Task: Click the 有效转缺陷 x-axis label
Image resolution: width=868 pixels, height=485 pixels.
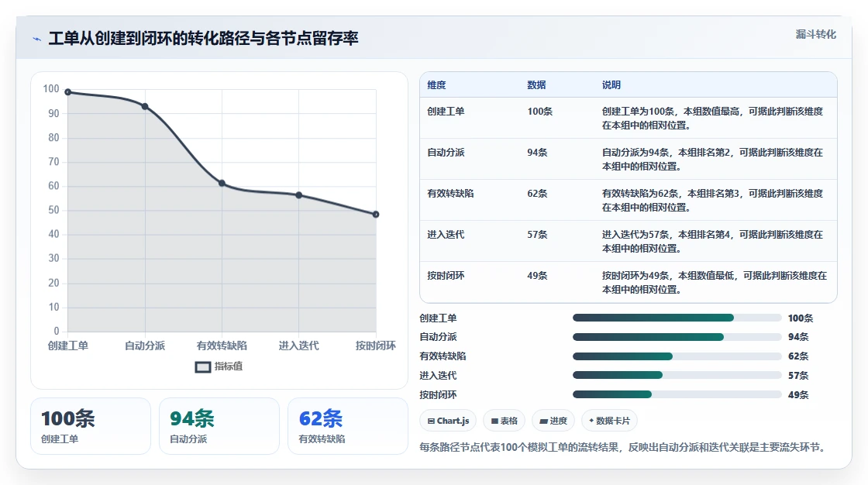Action: pos(222,346)
